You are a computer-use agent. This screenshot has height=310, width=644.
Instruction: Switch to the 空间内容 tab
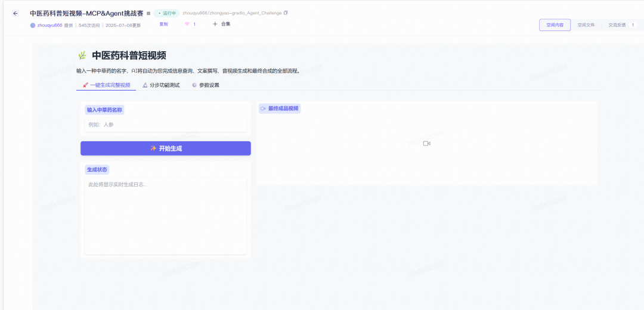coord(555,25)
